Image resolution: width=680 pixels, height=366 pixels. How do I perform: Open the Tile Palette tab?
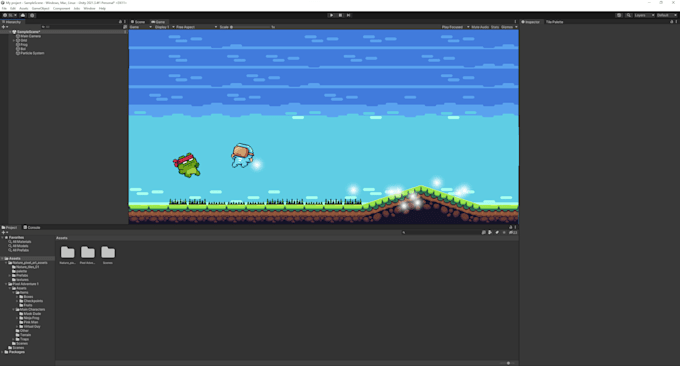pyautogui.click(x=555, y=22)
